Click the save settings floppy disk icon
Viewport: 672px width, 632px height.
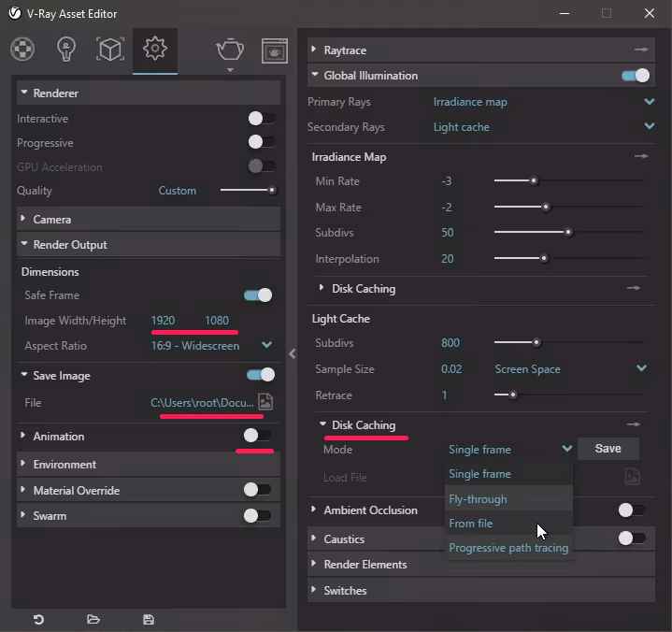pos(148,619)
